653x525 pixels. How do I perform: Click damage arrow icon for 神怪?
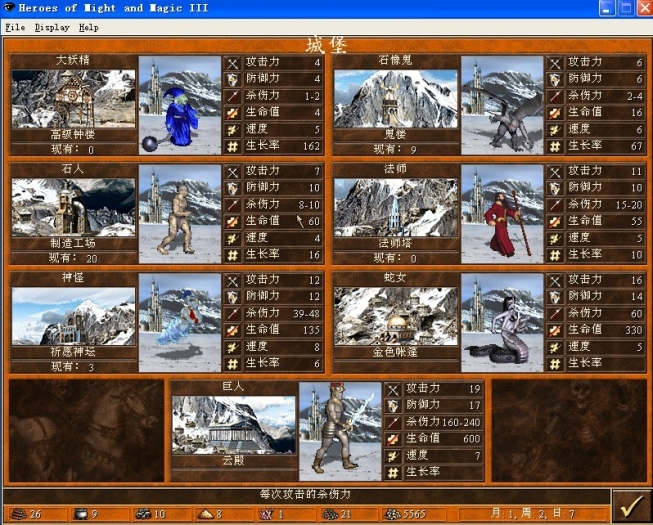[x=232, y=314]
